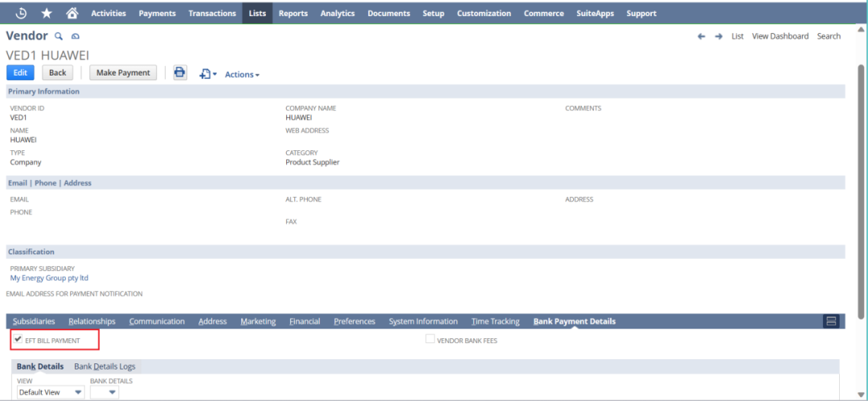The image size is (868, 401).
Task: Print the vendor record with printer icon
Action: 180,72
